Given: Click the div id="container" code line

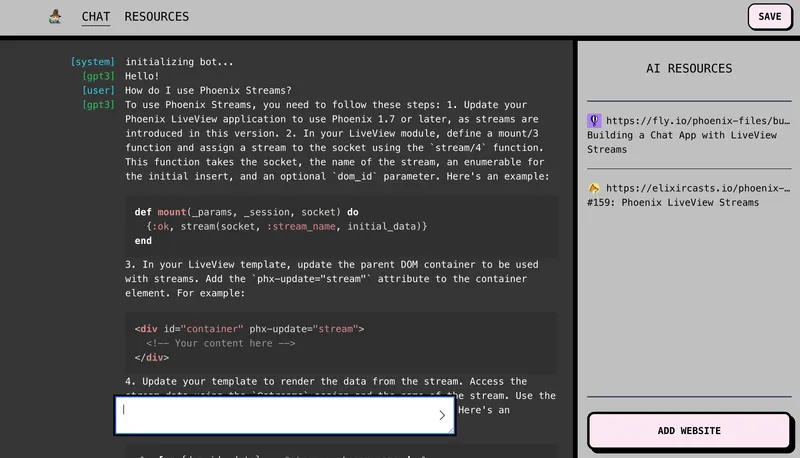Looking at the screenshot, I should tap(249, 329).
